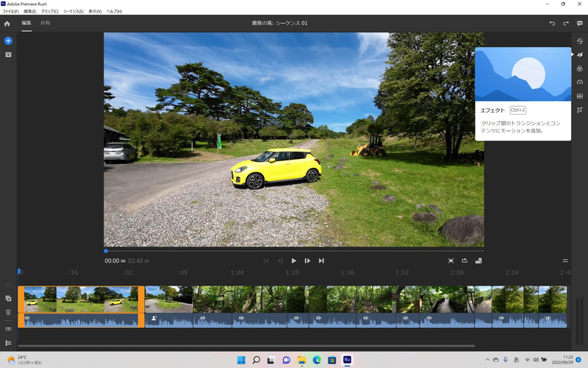Open the Crop and Rotate panel icon
Viewport: 588px width, 368px height.
(580, 110)
